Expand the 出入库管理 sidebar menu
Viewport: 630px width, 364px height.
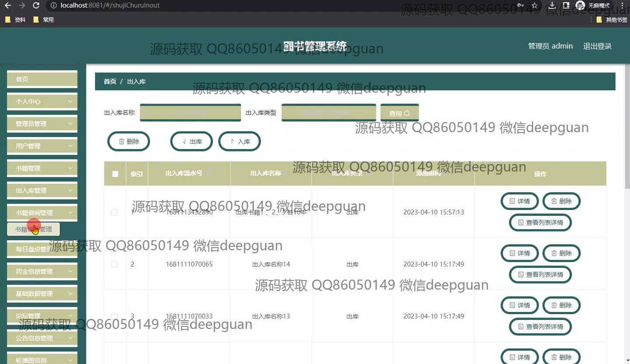click(42, 190)
